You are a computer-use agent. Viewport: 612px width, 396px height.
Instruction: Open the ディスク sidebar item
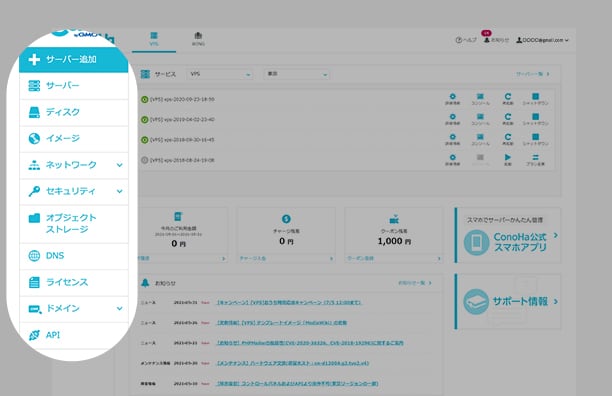(x=73, y=112)
